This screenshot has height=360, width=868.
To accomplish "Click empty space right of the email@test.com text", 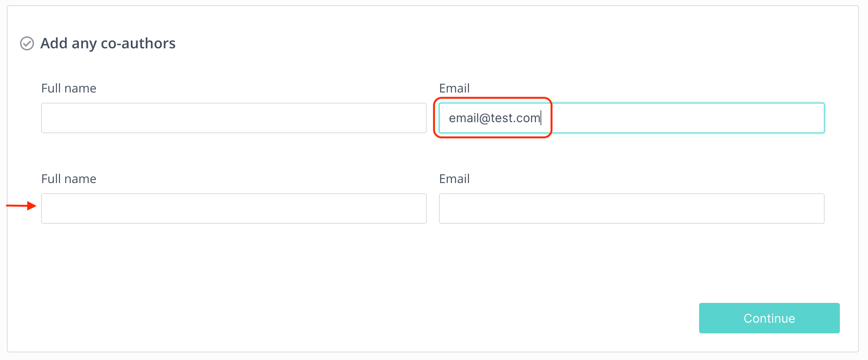I will coord(685,118).
